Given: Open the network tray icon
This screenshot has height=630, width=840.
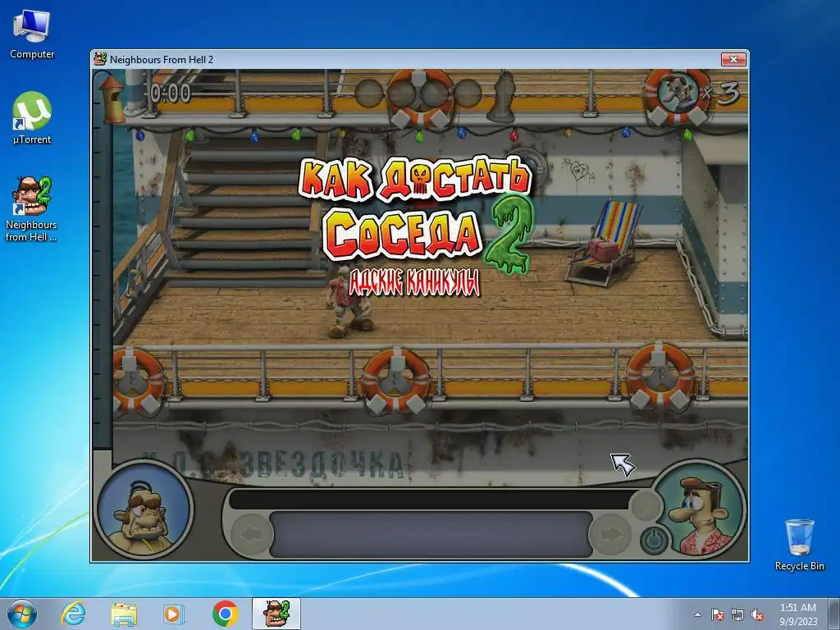Looking at the screenshot, I should coord(737,614).
